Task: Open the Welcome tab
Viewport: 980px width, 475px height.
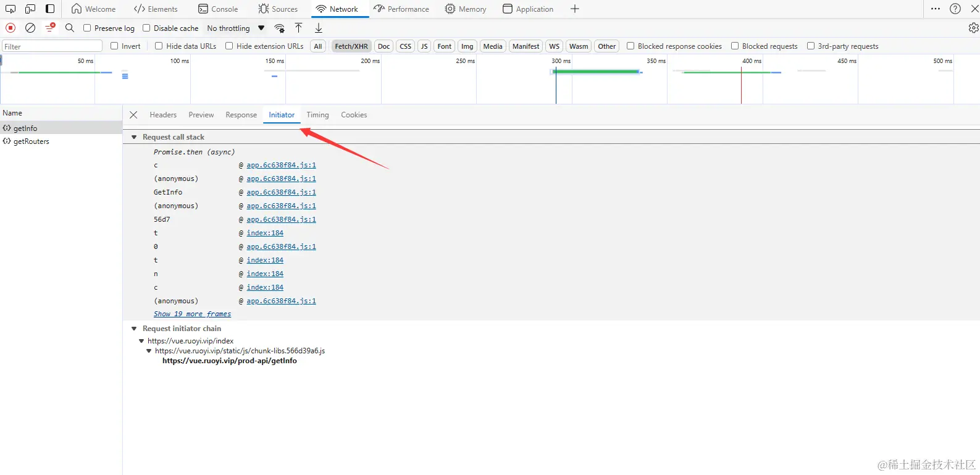Action: tap(94, 9)
